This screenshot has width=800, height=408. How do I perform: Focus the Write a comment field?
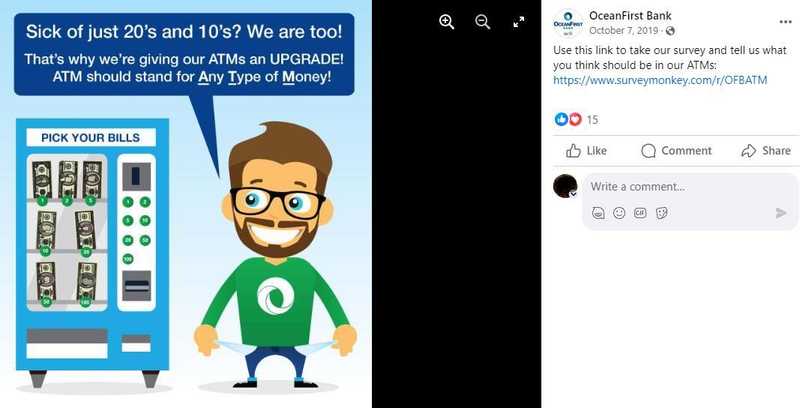(x=680, y=187)
